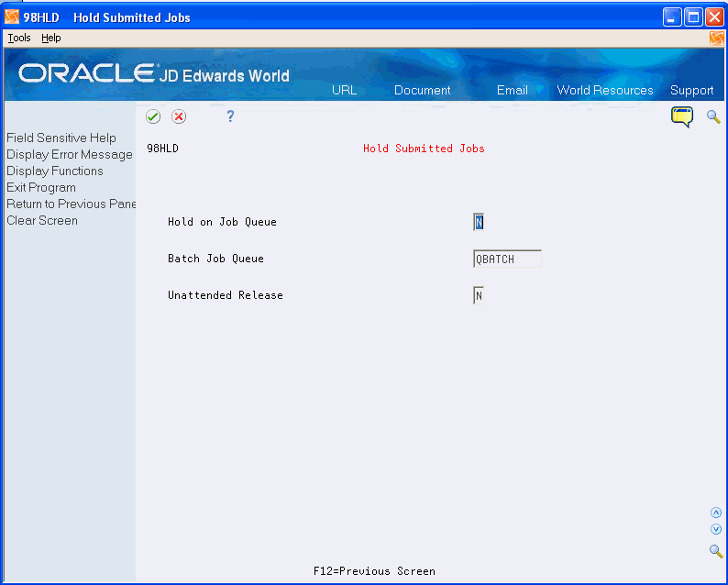Open the yellow speech bubble message icon
The width and height of the screenshot is (728, 585).
pyautogui.click(x=681, y=116)
